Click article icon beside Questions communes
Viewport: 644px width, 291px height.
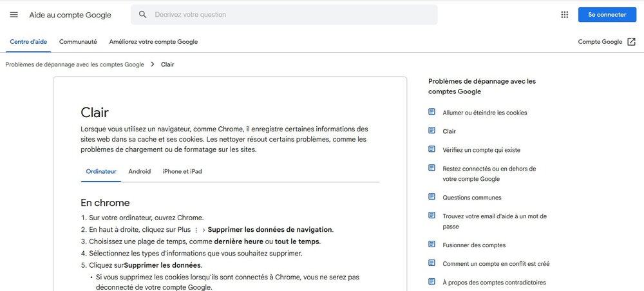coord(432,197)
